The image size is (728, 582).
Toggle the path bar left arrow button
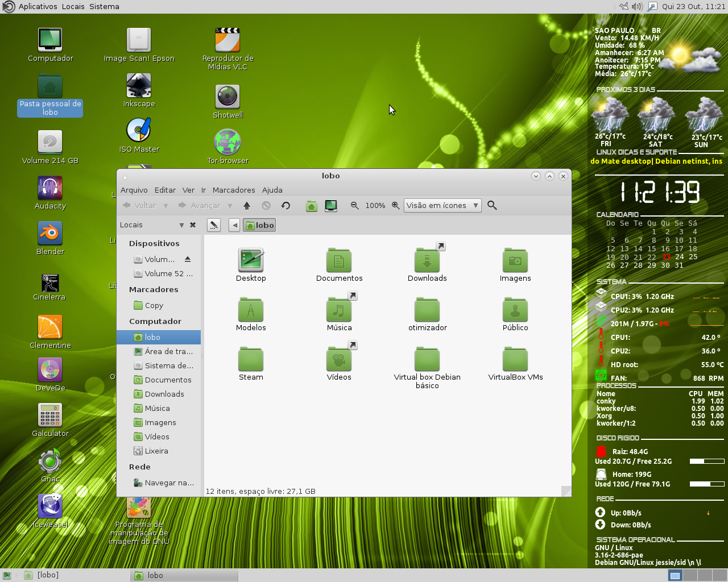click(x=234, y=225)
